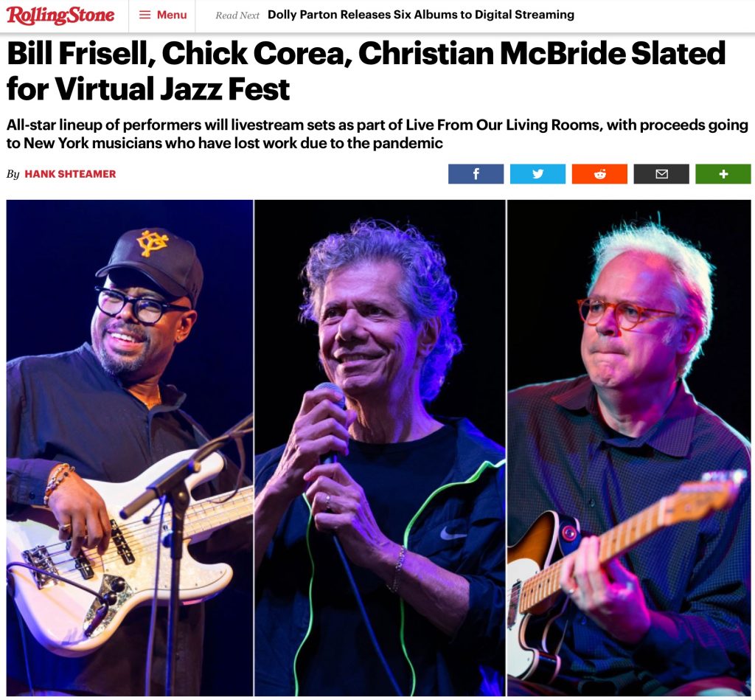Click the Read Next label

pos(237,15)
